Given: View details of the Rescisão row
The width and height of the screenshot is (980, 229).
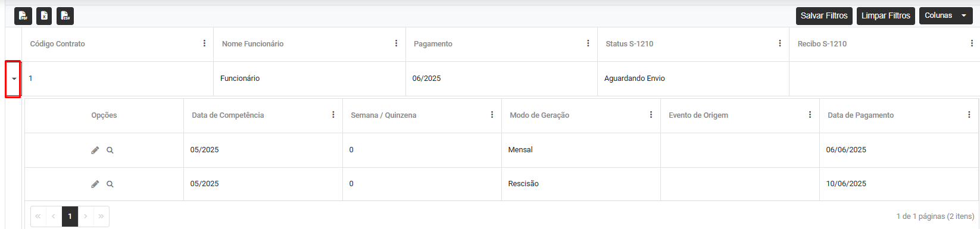Looking at the screenshot, I should [110, 184].
